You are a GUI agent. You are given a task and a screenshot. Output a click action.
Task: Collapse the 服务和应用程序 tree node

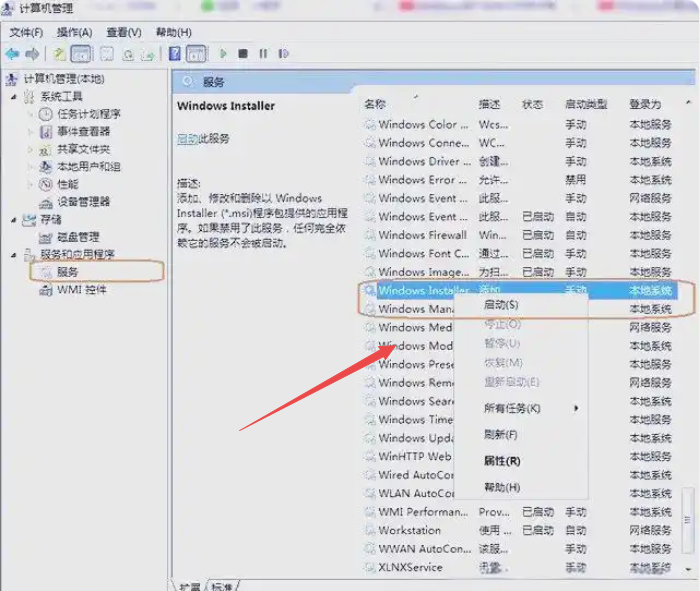tap(14, 255)
